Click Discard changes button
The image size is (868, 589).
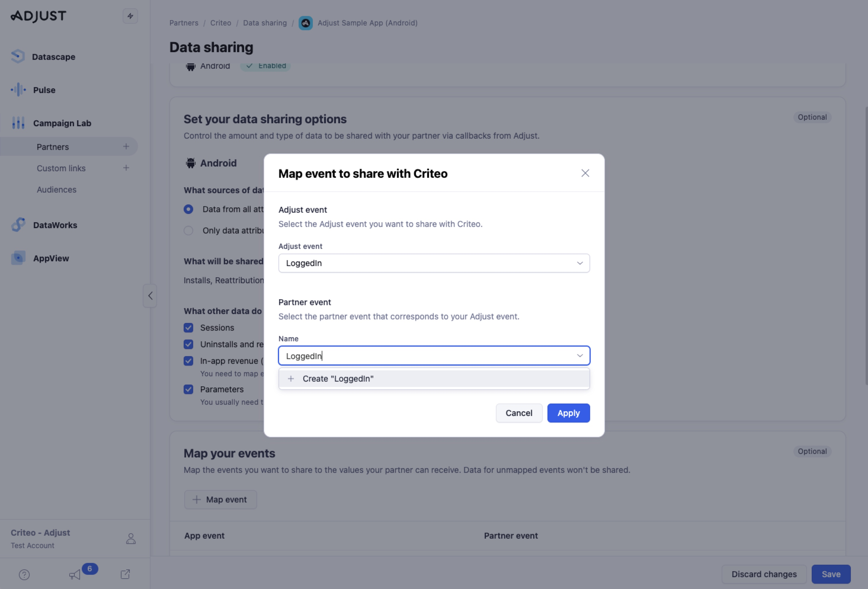pos(764,574)
